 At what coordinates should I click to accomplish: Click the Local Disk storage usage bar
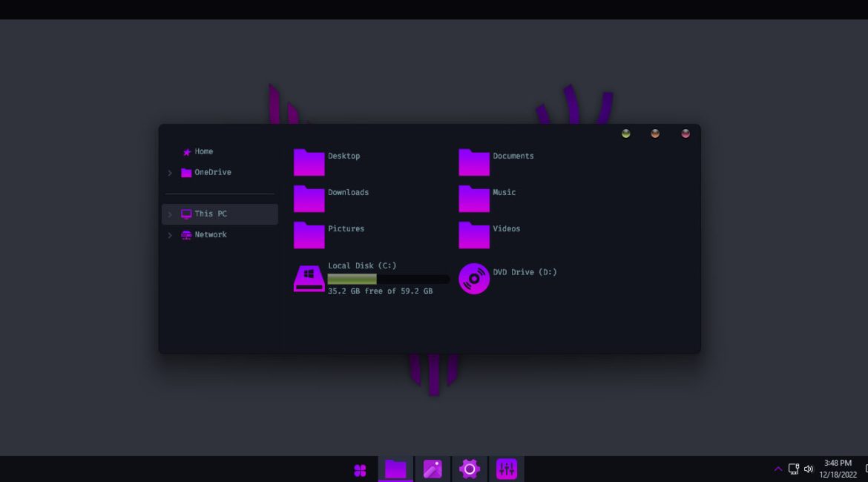point(388,280)
